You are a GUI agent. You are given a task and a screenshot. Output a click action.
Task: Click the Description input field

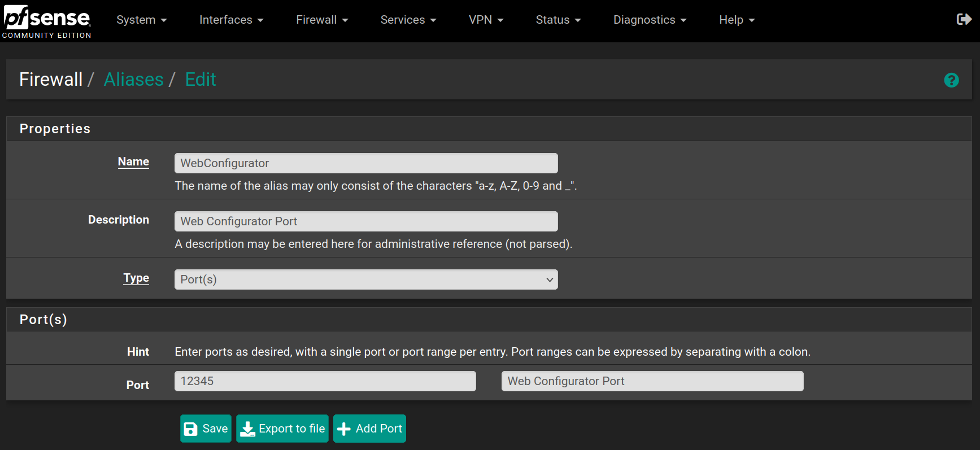(366, 221)
